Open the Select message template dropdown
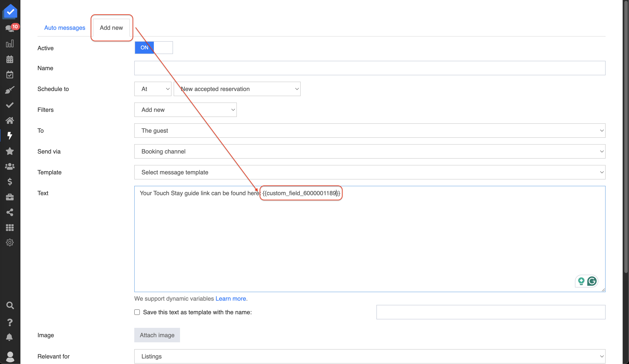 click(370, 172)
